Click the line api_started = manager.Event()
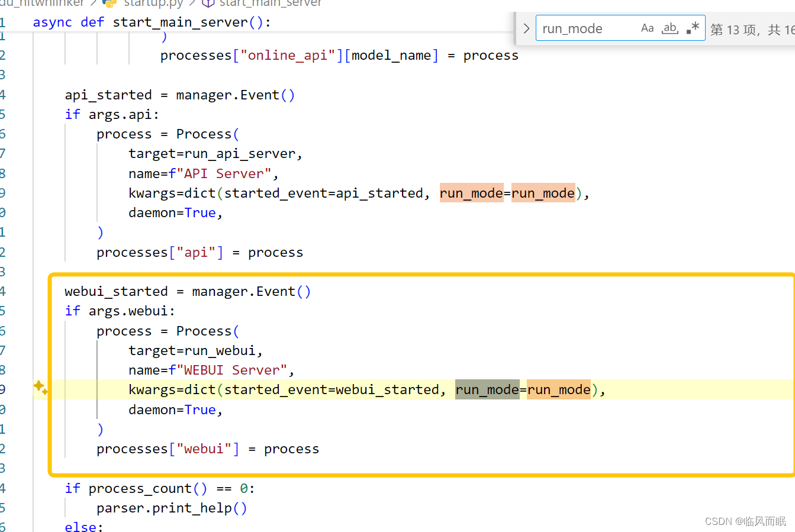Screen dimensions: 795x532 (x=180, y=95)
